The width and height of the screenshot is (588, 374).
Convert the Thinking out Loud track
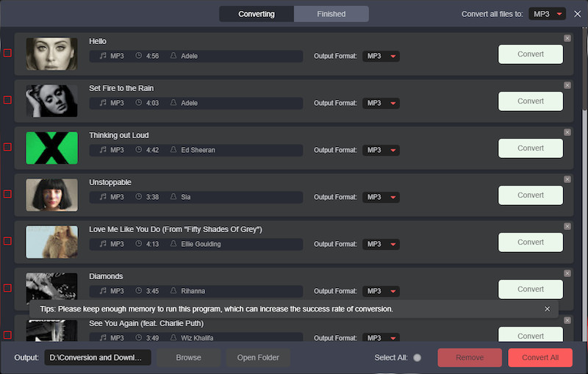coord(531,148)
